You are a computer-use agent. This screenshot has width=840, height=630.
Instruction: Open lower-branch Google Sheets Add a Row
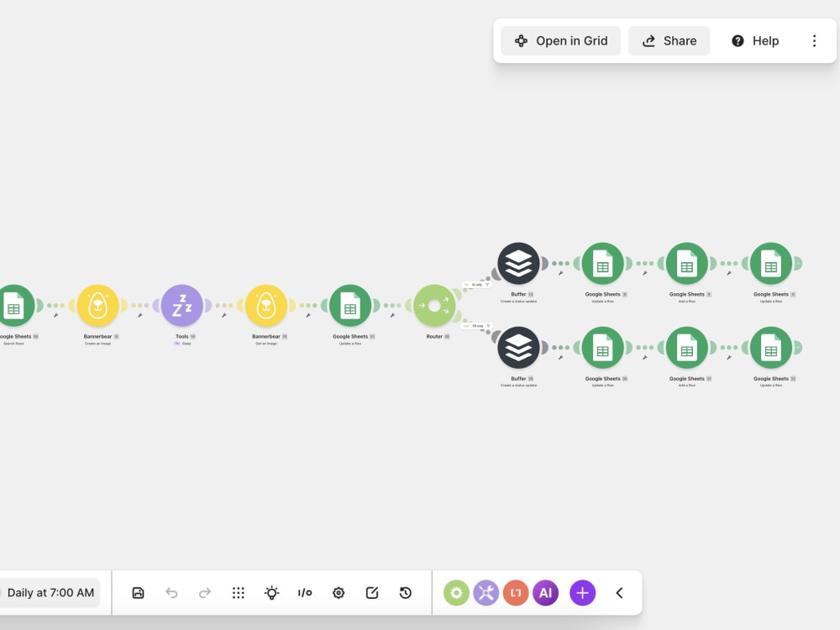tap(687, 348)
